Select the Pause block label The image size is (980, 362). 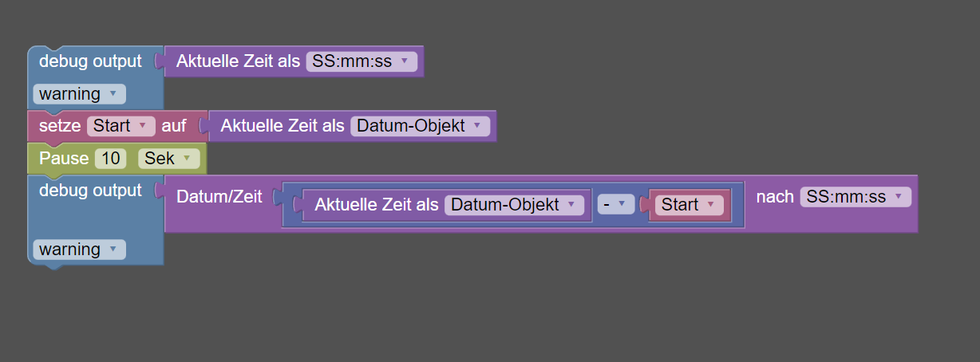(x=63, y=159)
